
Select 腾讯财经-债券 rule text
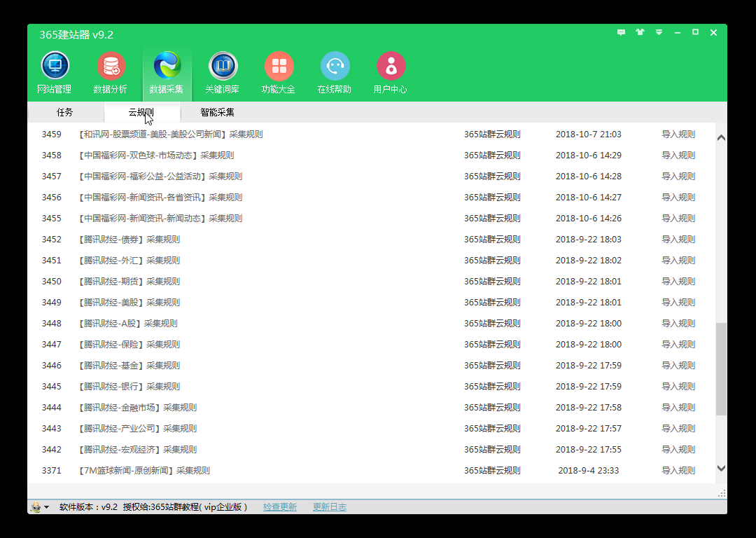click(129, 240)
